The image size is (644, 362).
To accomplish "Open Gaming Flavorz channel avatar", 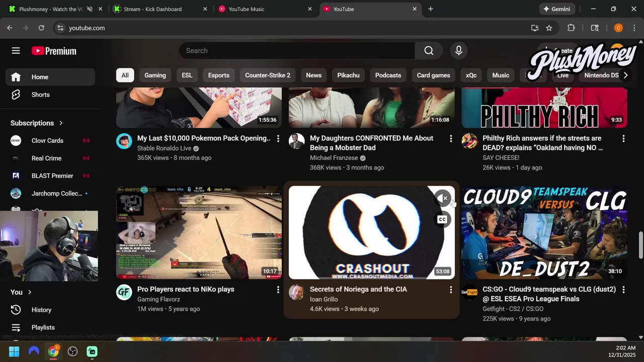I will (124, 292).
